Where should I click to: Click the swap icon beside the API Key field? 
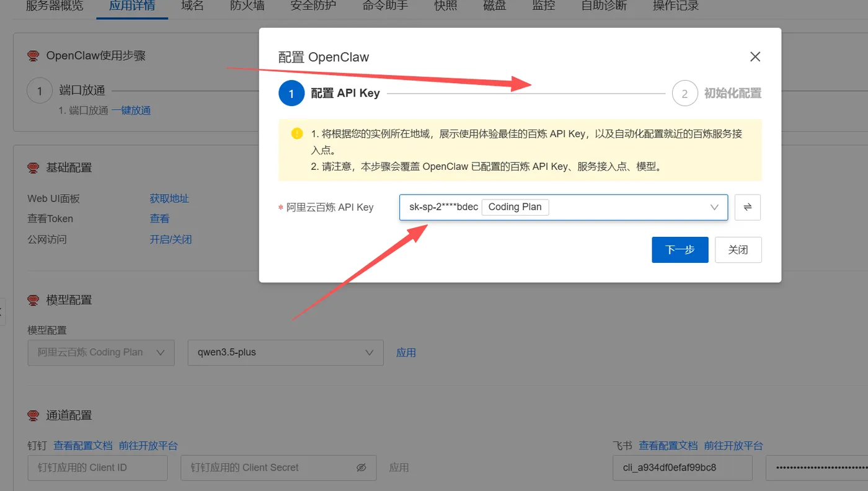tap(748, 207)
